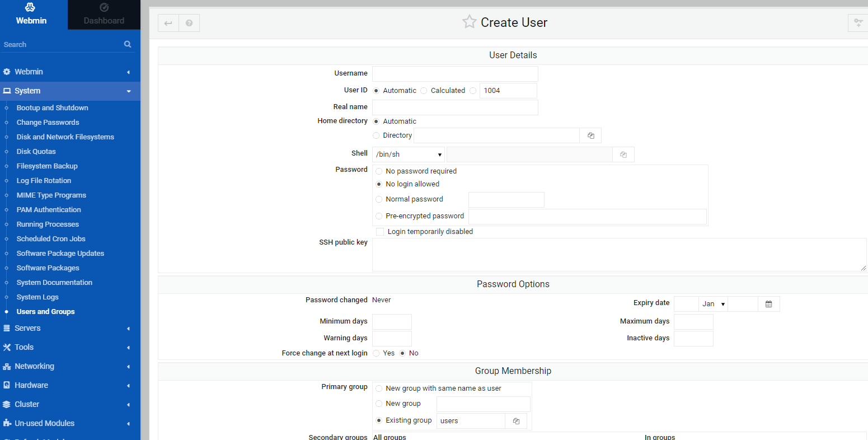Screen dimensions: 868x440
Task: Click the Minimum days input field
Action: coord(392,322)
